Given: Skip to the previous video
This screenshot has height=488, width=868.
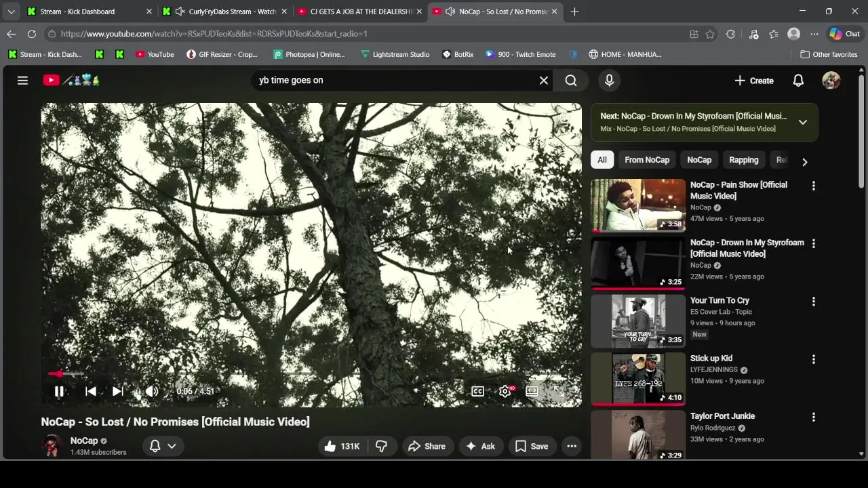Looking at the screenshot, I should coord(90,391).
